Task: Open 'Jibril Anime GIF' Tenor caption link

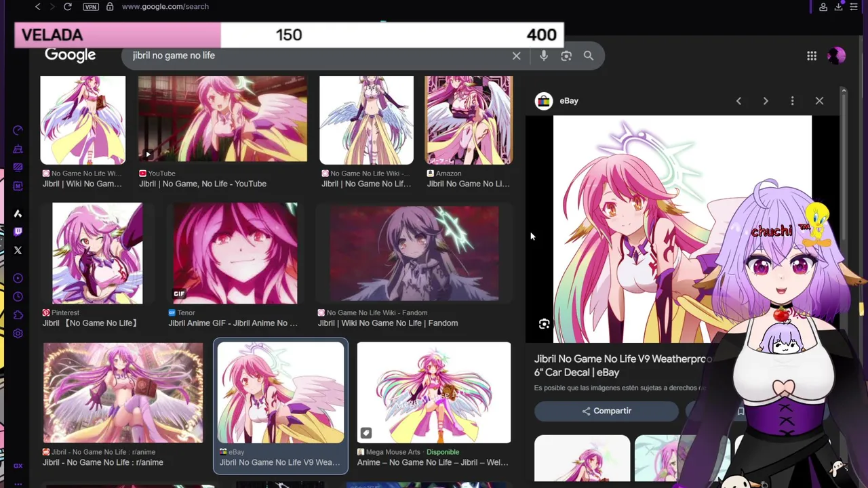Action: [x=233, y=323]
